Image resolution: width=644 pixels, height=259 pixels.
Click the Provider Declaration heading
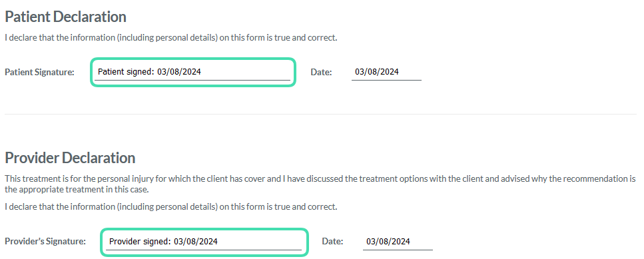click(x=70, y=158)
